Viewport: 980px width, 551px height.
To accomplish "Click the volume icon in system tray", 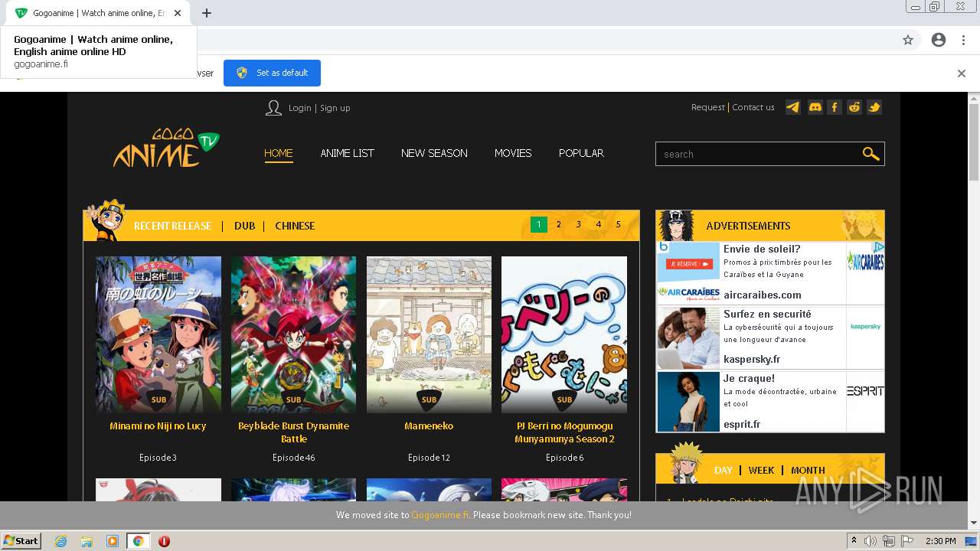I will [871, 541].
